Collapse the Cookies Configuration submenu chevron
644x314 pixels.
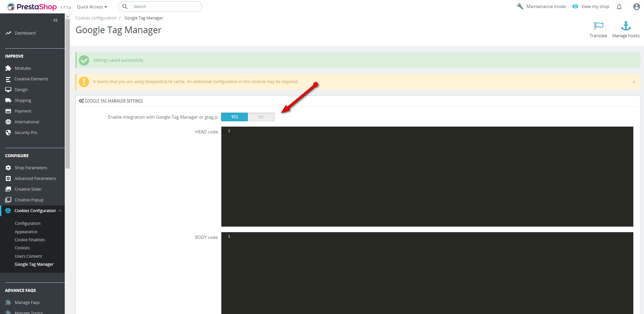pyautogui.click(x=60, y=211)
